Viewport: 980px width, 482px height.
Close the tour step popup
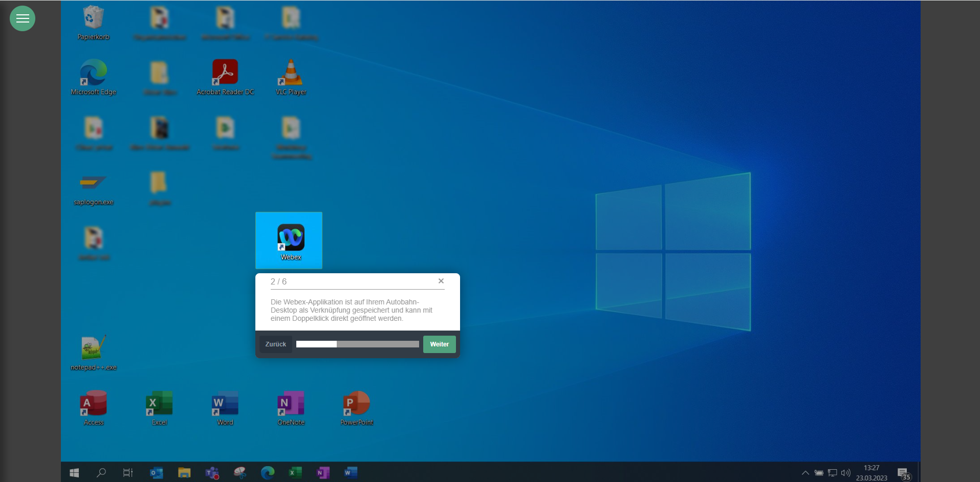click(441, 281)
